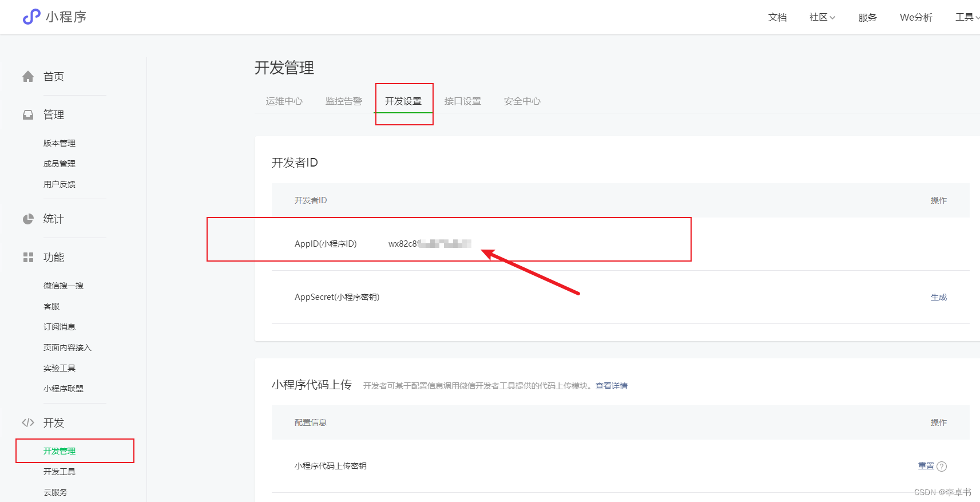The image size is (980, 502).
Task: Switch to the 接口设置 tab
Action: tap(463, 101)
